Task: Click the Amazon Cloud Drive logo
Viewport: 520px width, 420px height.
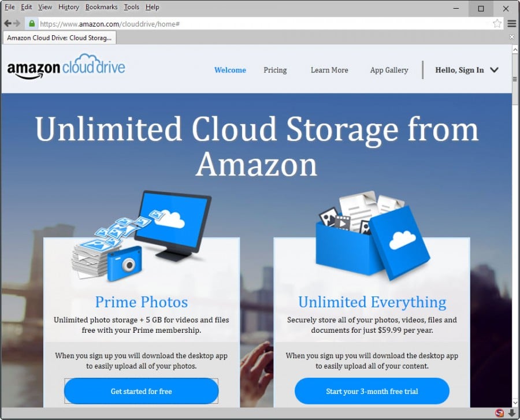Action: tap(65, 67)
